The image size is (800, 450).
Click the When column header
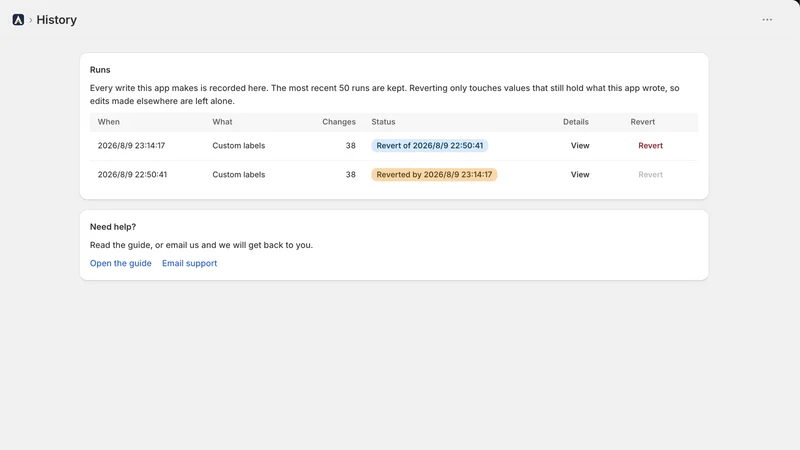[x=109, y=122]
